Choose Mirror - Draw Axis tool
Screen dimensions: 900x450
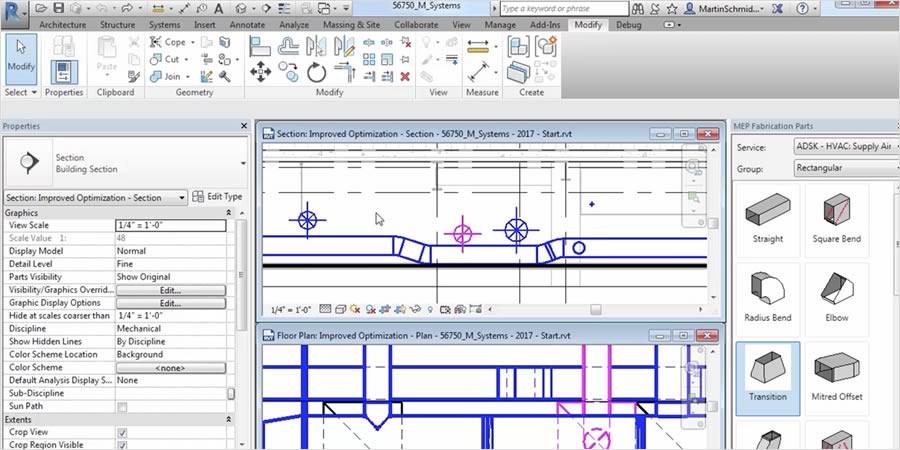[x=344, y=46]
